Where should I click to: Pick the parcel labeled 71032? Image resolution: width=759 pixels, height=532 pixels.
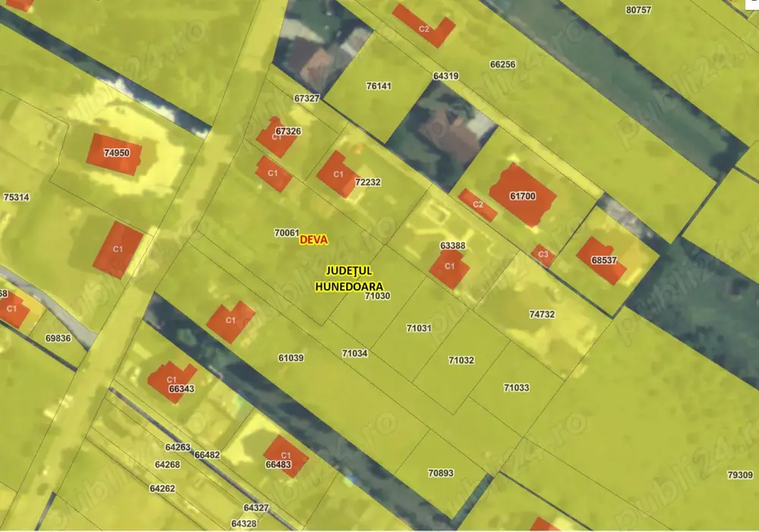461,360
